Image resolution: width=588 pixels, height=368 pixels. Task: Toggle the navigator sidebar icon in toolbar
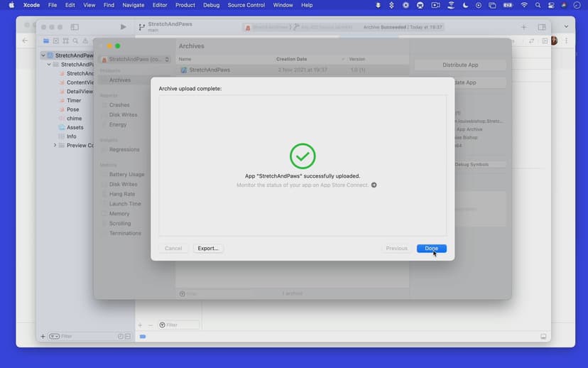click(75, 27)
